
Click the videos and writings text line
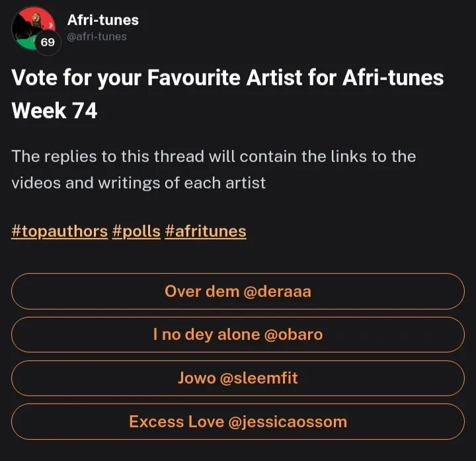click(x=138, y=183)
